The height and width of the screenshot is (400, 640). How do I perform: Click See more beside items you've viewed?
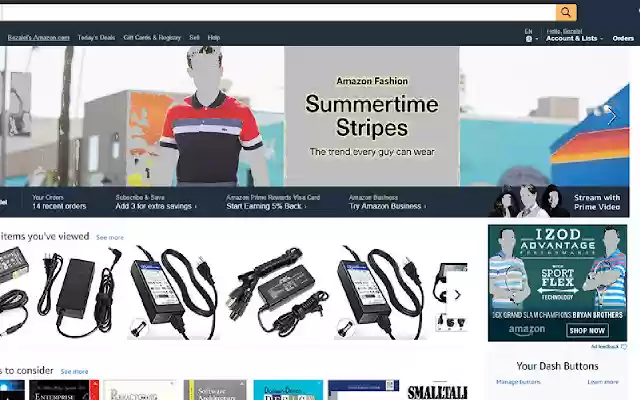pos(109,238)
